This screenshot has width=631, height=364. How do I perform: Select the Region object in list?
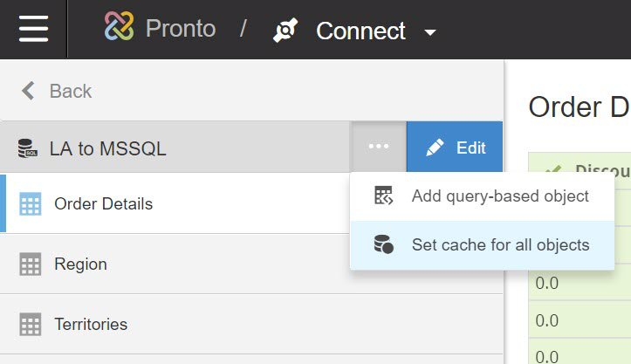click(x=80, y=264)
